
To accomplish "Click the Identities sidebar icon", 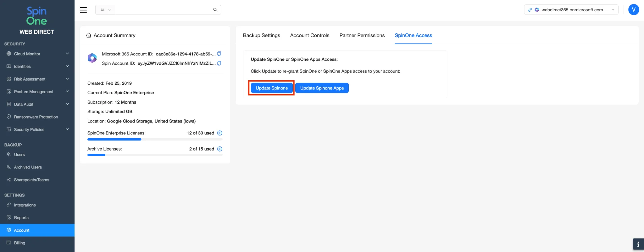I will 9,66.
